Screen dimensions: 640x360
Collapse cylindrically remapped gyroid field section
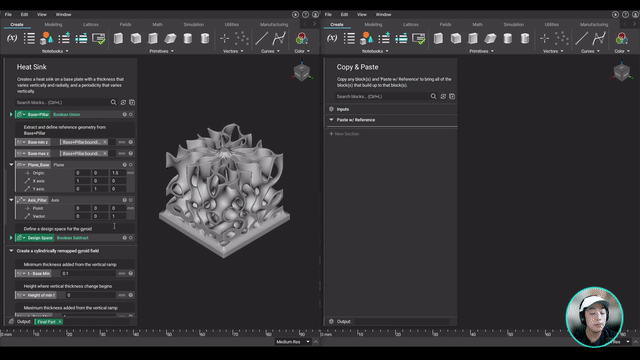click(x=11, y=251)
